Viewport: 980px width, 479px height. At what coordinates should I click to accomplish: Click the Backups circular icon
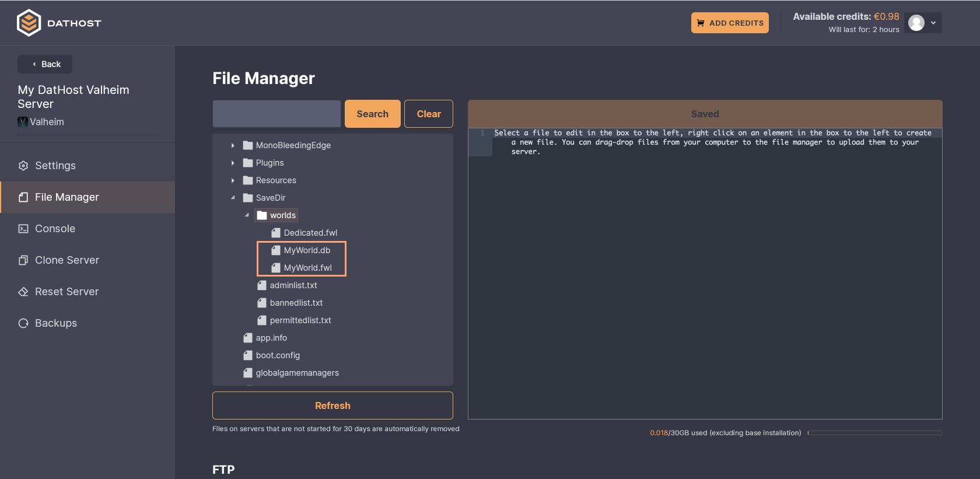pos(23,323)
